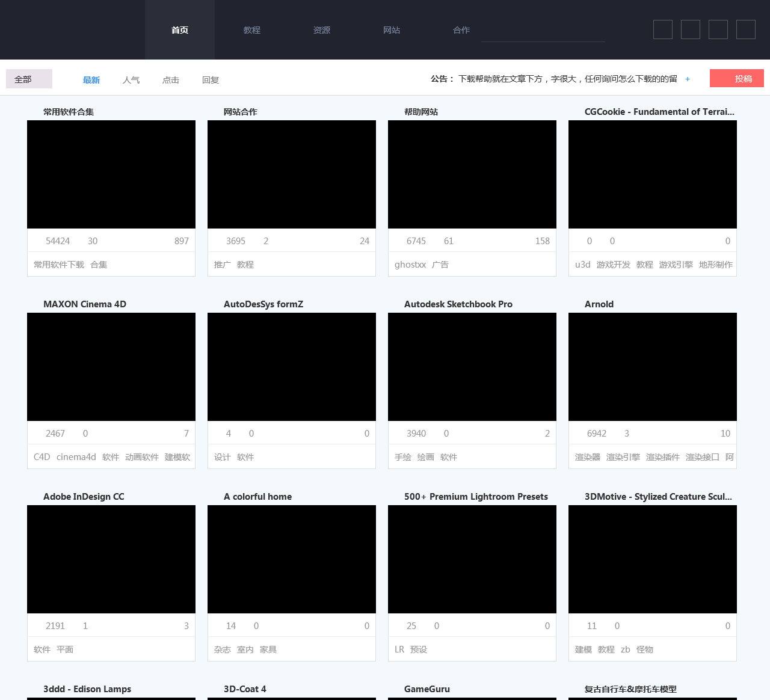The height and width of the screenshot is (700, 770).
Task: Open the 教程 tab in top navigation
Action: click(x=252, y=30)
